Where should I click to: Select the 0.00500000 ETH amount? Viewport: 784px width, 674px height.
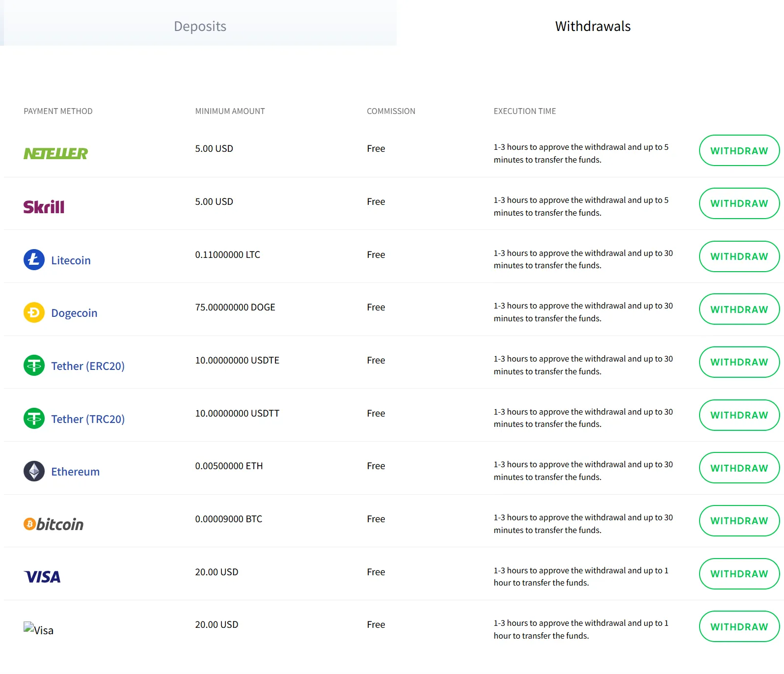point(229,466)
